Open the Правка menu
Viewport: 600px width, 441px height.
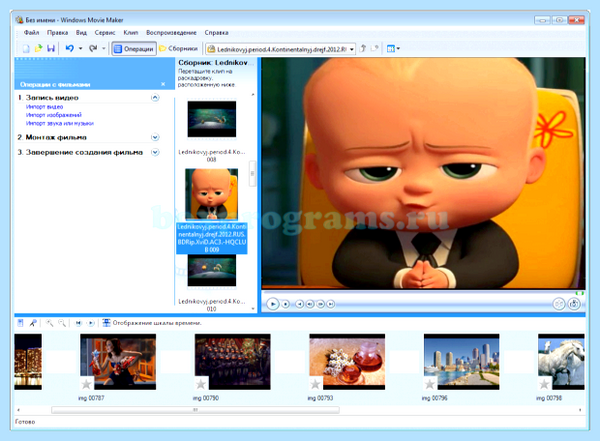tap(57, 33)
